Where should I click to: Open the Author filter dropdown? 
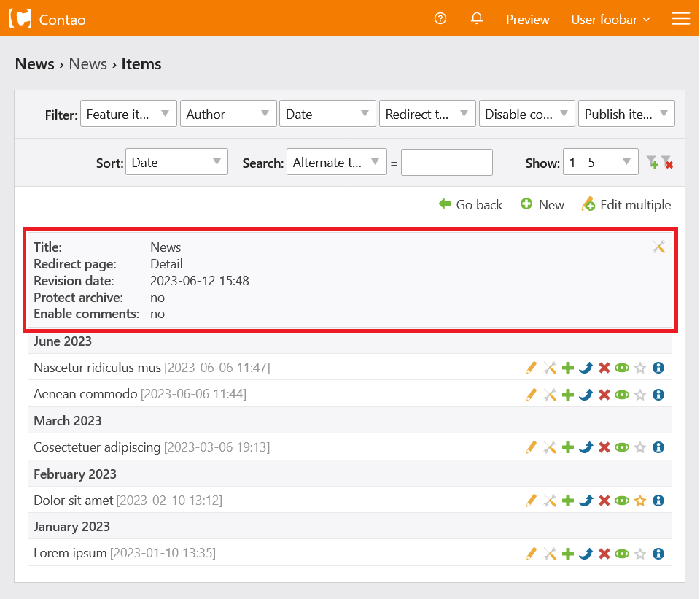pyautogui.click(x=228, y=114)
